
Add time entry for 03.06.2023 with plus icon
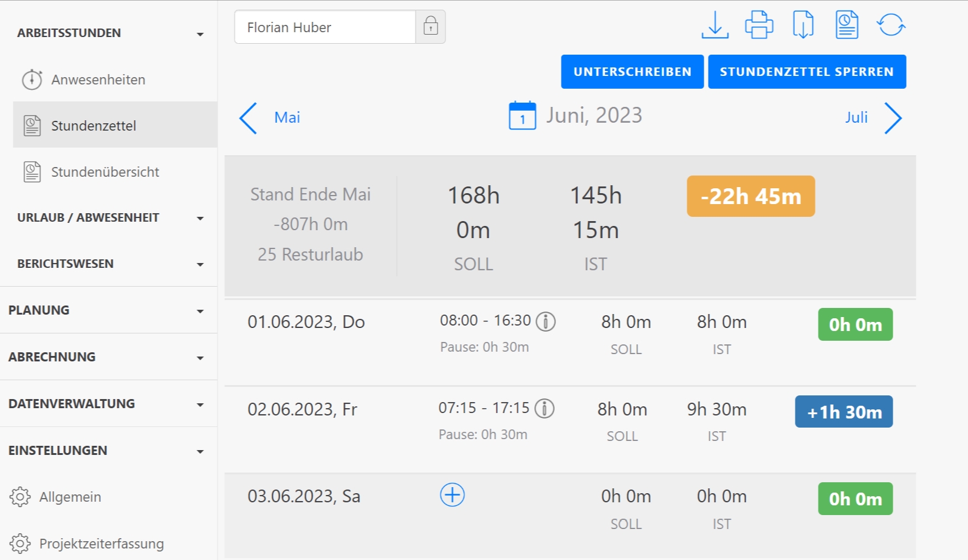[452, 495]
